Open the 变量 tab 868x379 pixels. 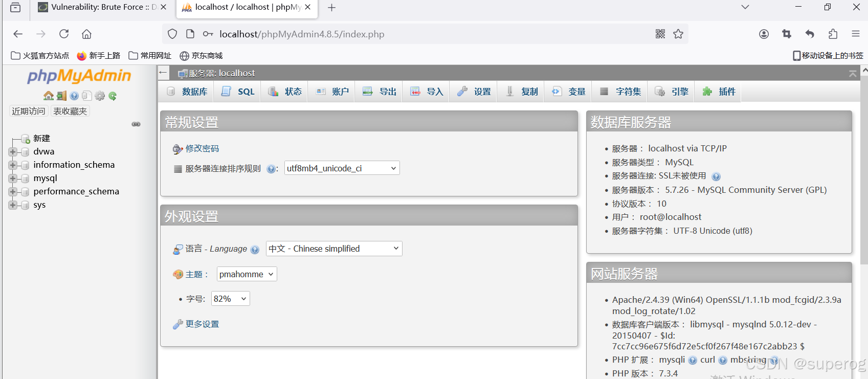tap(568, 92)
